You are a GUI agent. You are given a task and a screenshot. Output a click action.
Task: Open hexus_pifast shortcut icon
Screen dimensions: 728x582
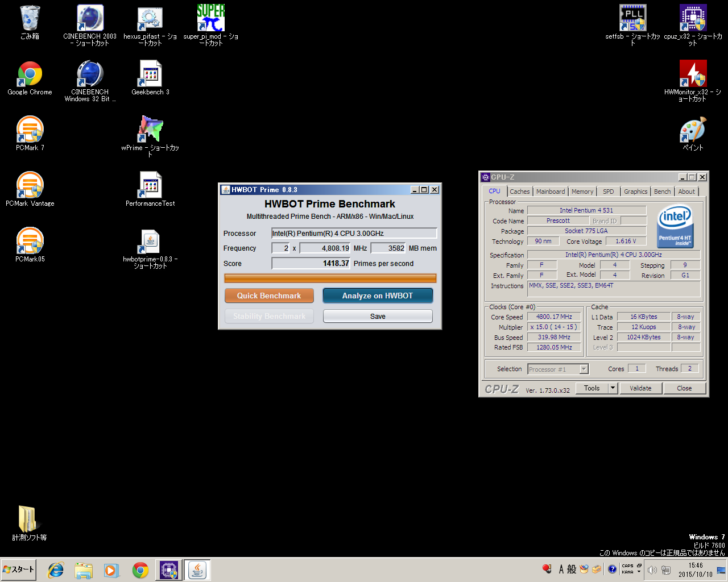[150, 25]
